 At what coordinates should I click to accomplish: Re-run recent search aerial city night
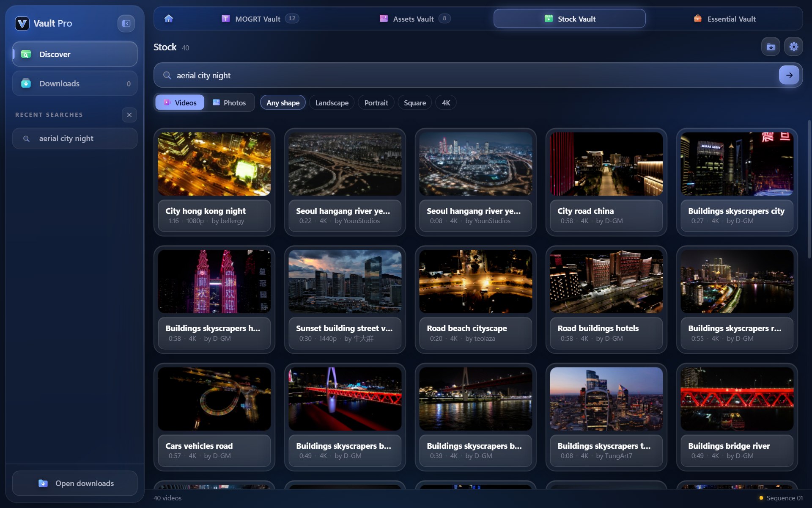click(75, 138)
